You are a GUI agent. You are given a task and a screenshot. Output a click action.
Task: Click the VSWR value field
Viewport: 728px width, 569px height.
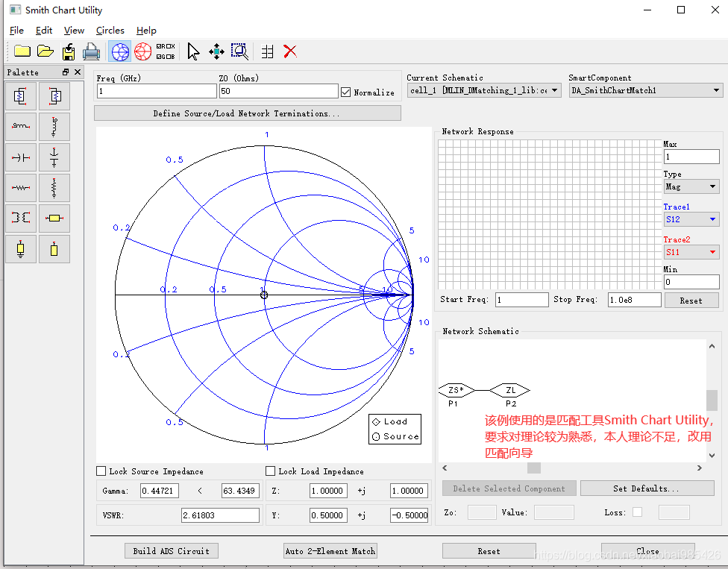coord(220,515)
